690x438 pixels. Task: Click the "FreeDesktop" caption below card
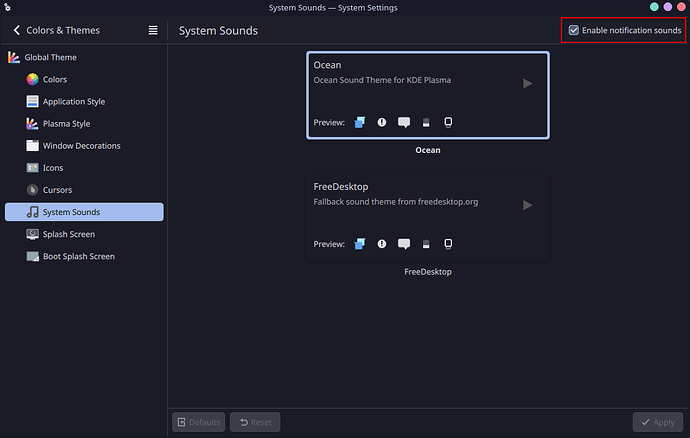point(428,272)
